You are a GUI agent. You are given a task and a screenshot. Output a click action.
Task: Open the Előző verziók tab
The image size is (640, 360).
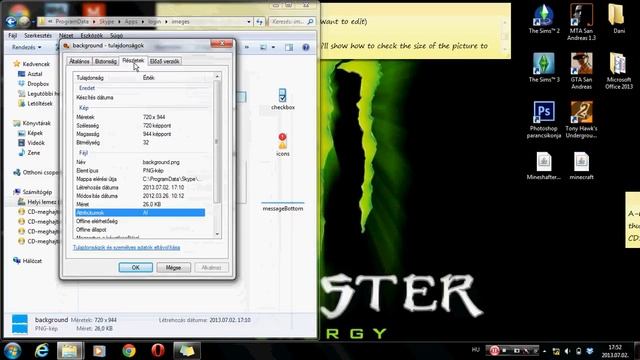coord(164,61)
